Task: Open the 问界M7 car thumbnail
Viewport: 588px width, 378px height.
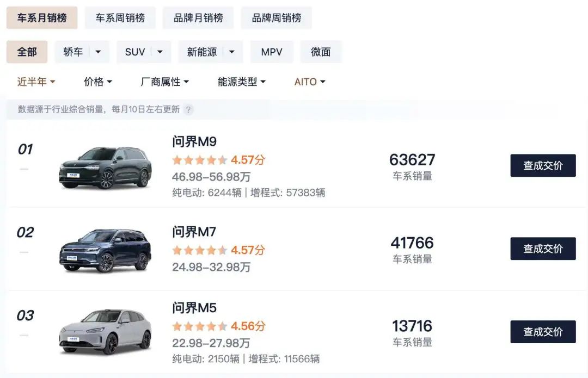Action: click(105, 251)
